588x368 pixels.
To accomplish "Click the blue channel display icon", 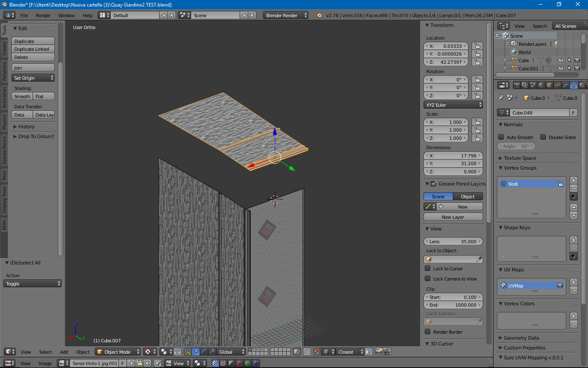I will pyautogui.click(x=256, y=363).
